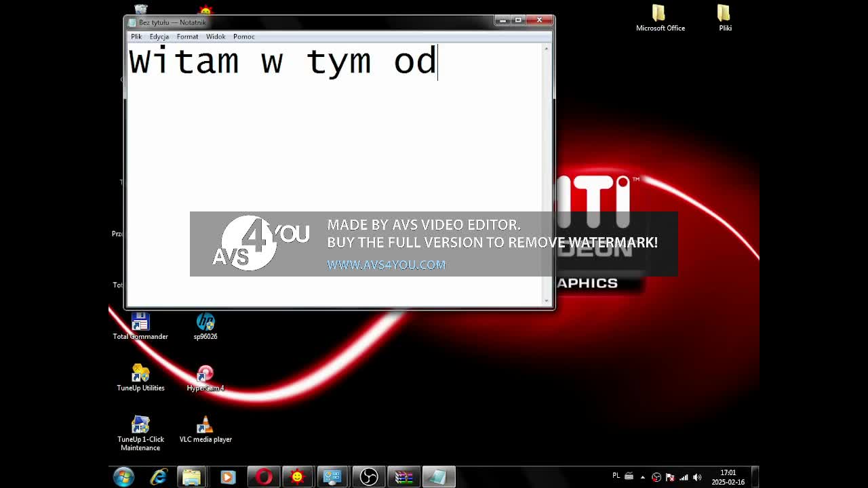This screenshot has height=488, width=868.
Task: Show hidden tray icons arrow
Action: click(x=643, y=477)
